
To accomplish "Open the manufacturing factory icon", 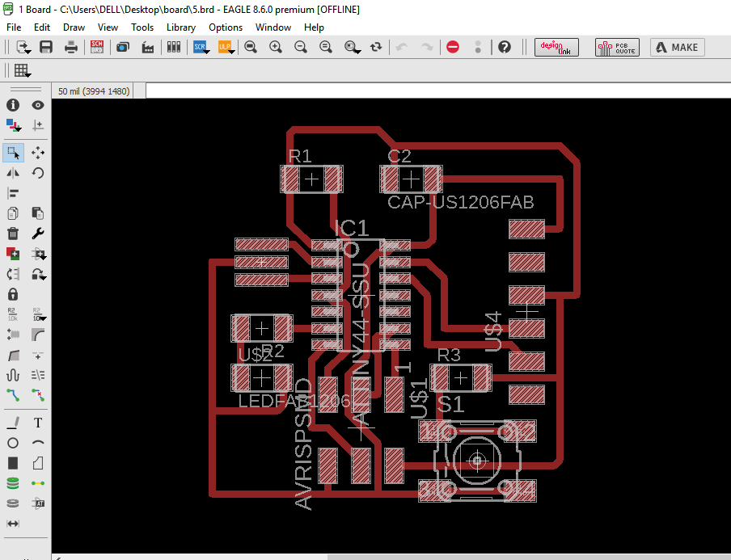I will coord(148,47).
